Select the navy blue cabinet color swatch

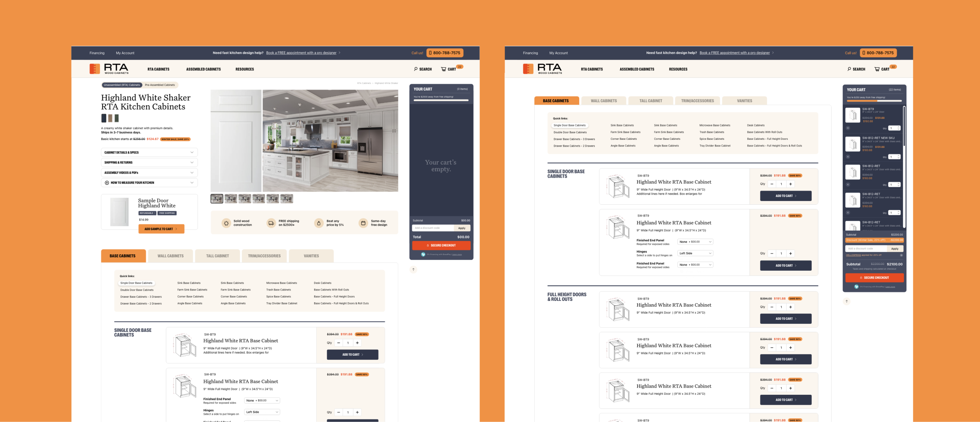[103, 118]
